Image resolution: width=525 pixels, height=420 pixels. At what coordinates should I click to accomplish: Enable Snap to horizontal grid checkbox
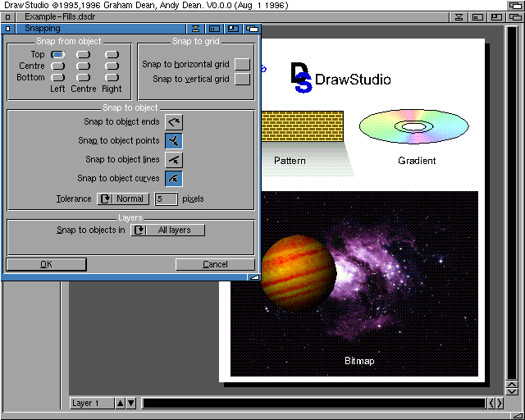click(243, 64)
